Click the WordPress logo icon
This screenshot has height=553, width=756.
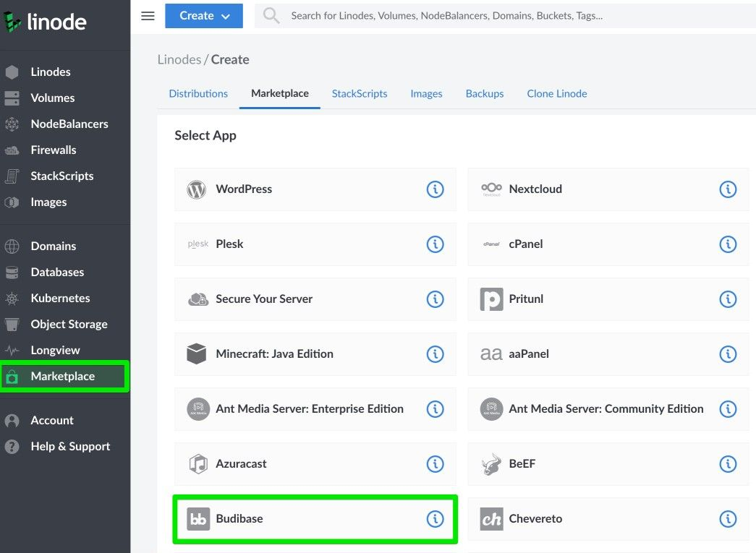[196, 189]
